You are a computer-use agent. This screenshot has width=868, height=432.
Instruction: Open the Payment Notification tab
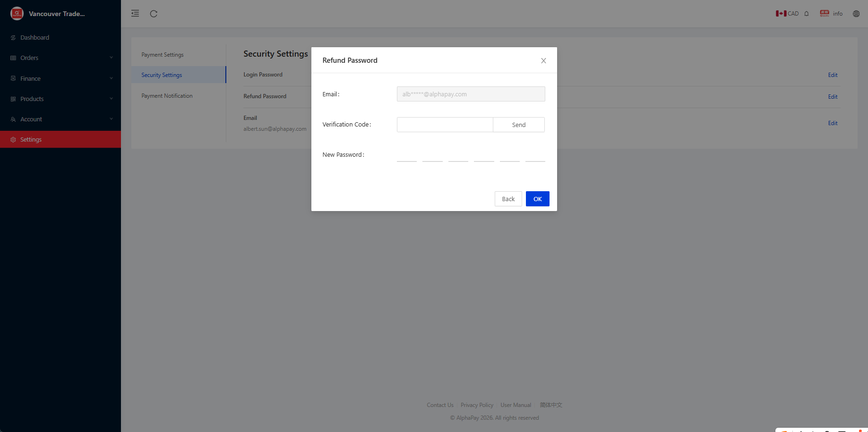pyautogui.click(x=167, y=96)
